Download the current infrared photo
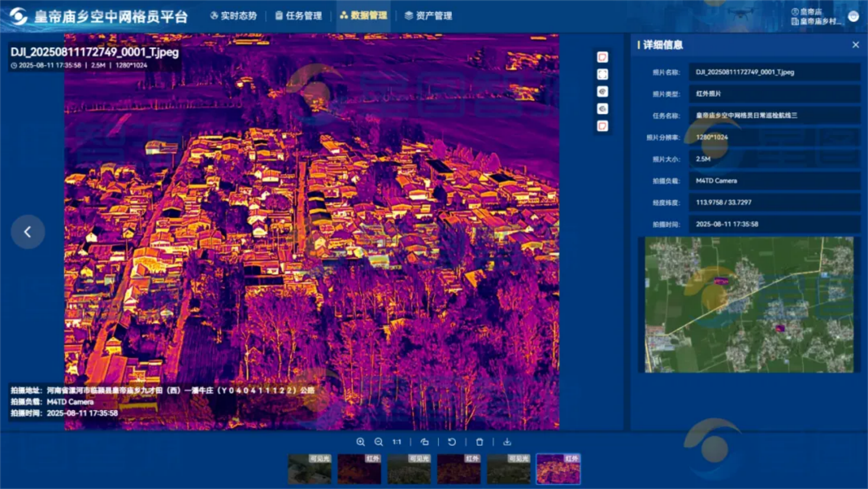 point(507,442)
